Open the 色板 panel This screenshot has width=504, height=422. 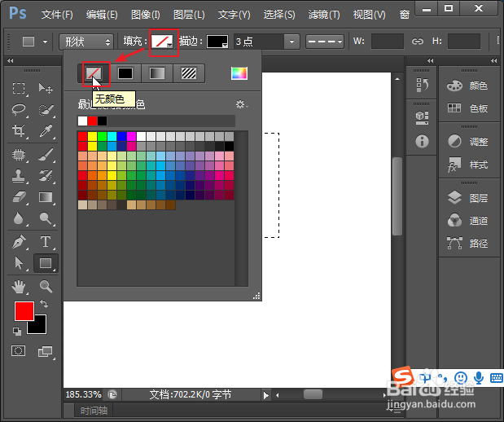(467, 108)
